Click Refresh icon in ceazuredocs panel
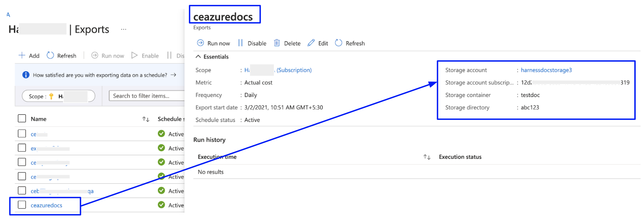Viewport: 644px width, 219px height. coord(338,43)
